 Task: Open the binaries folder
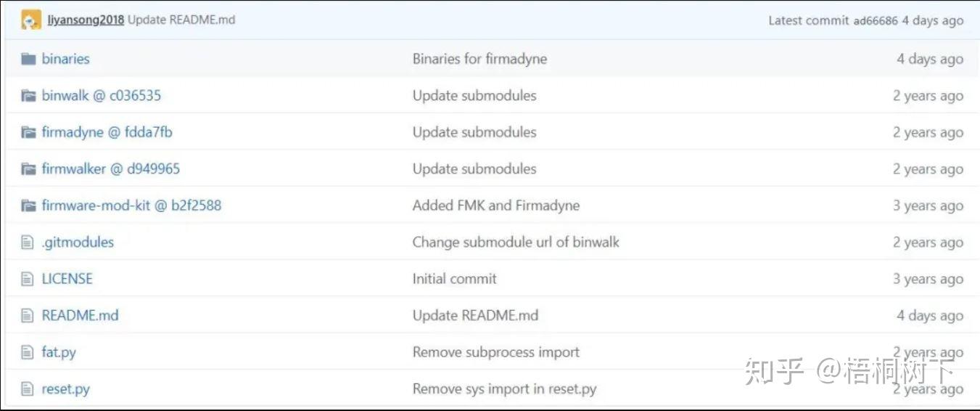pos(66,59)
